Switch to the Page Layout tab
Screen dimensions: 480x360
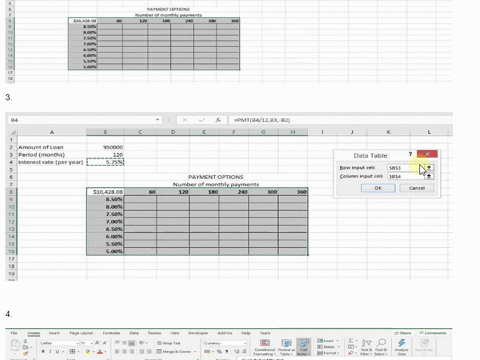click(x=81, y=333)
